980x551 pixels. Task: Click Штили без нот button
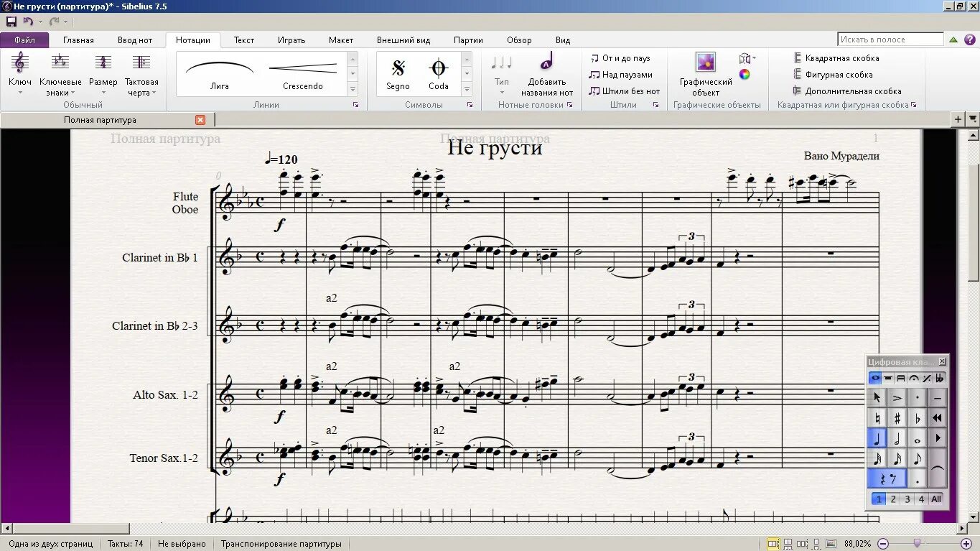coord(624,91)
